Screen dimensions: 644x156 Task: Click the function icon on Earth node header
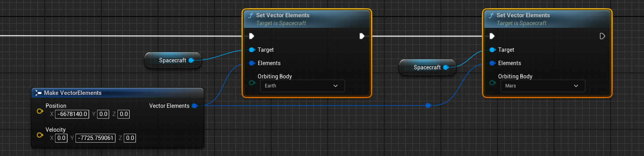[251, 15]
